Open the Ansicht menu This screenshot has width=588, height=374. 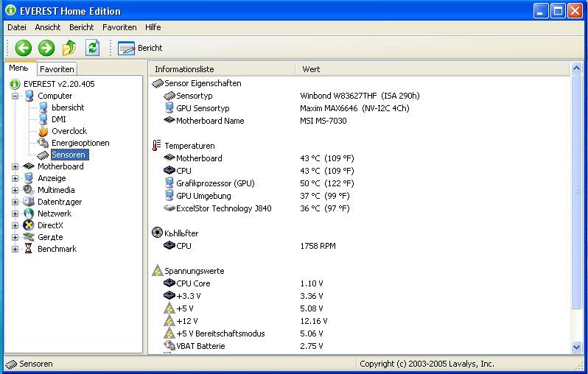tap(48, 27)
